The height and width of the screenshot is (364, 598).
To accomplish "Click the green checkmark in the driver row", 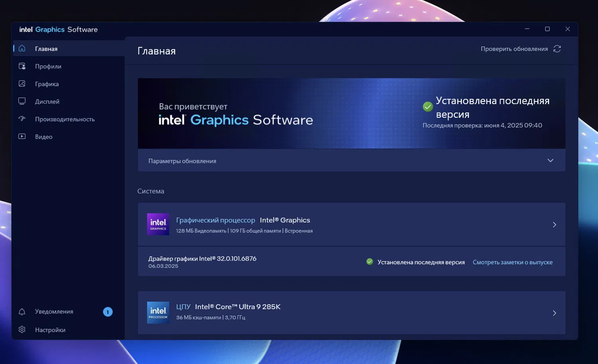I will tap(370, 262).
